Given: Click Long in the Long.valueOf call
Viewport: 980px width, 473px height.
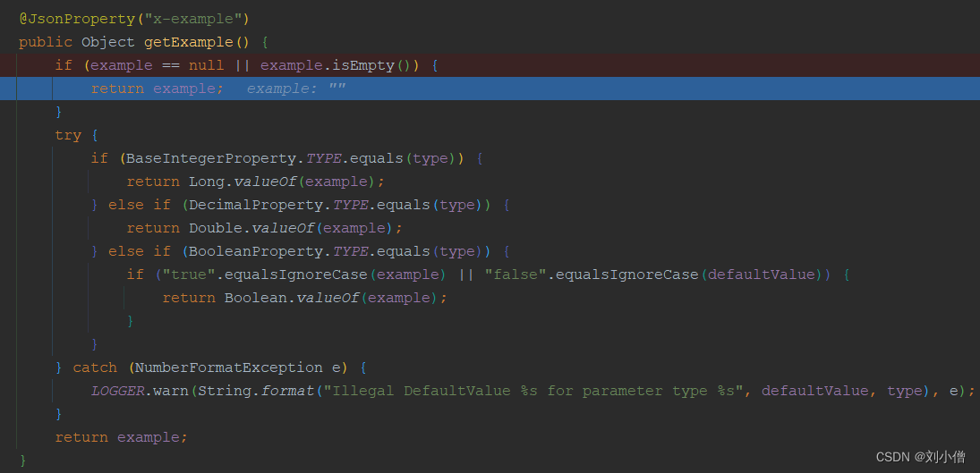Looking at the screenshot, I should [206, 182].
